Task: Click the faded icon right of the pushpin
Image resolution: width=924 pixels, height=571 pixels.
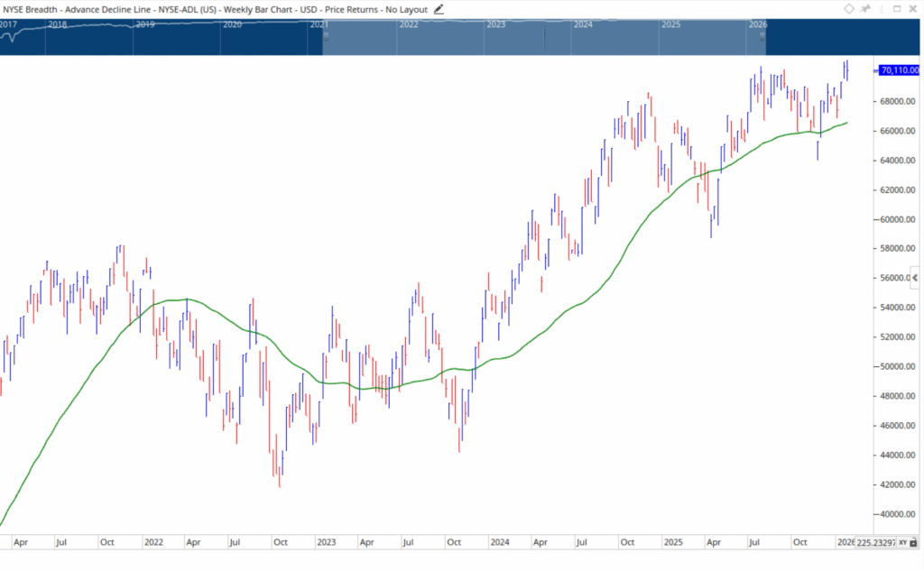Action: [x=880, y=8]
